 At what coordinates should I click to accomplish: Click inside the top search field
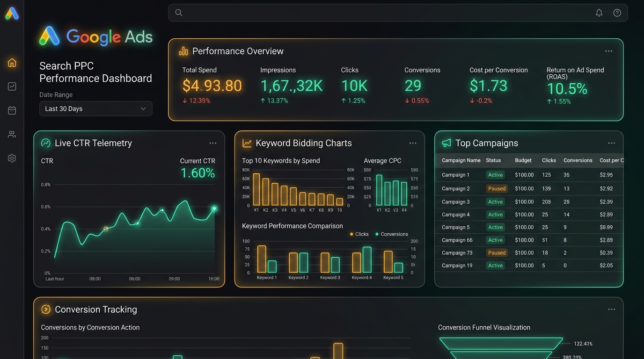[x=398, y=13]
